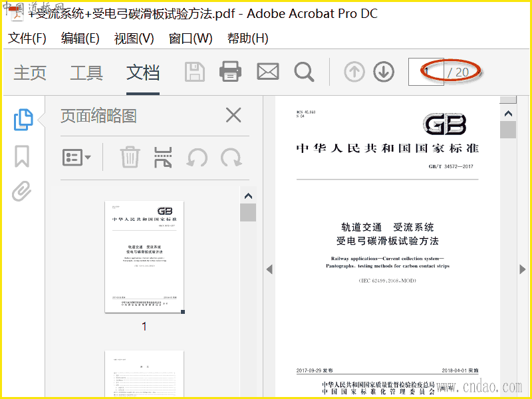Image resolution: width=532 pixels, height=399 pixels.
Task: Click the print pages scissors icon
Action: [x=163, y=157]
